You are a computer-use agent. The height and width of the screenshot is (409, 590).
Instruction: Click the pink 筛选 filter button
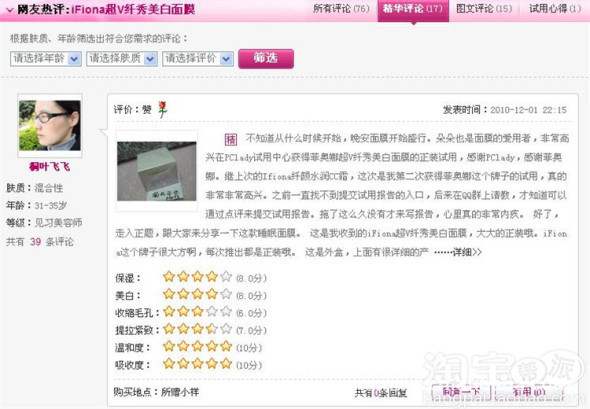tap(266, 59)
